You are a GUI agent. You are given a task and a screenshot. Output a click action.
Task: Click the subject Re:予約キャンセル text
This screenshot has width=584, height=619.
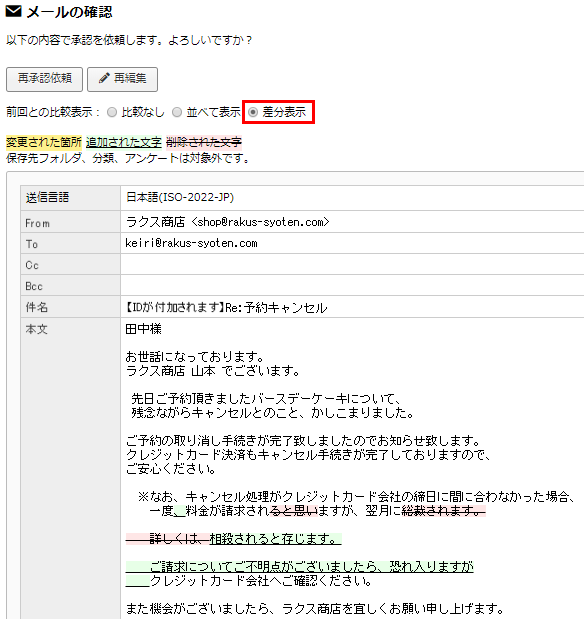(x=276, y=308)
